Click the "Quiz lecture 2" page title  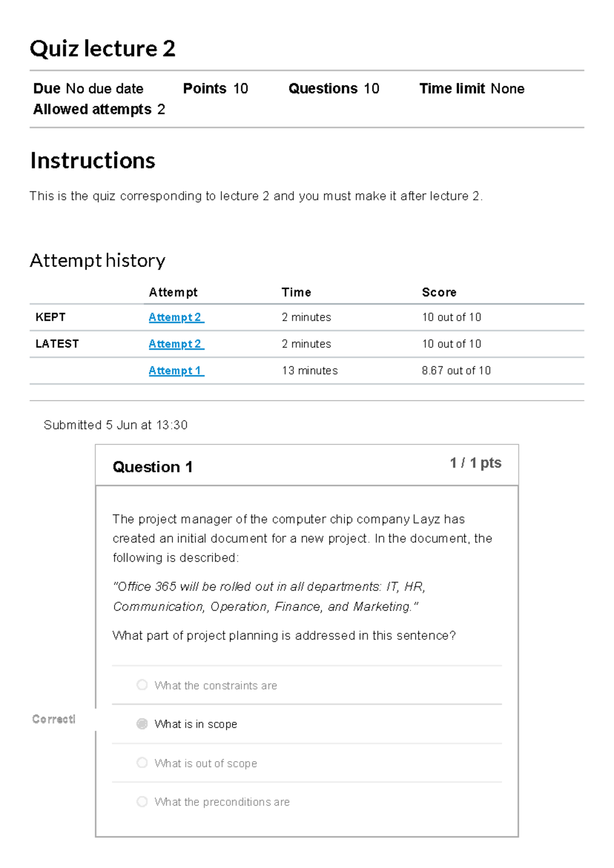click(102, 49)
